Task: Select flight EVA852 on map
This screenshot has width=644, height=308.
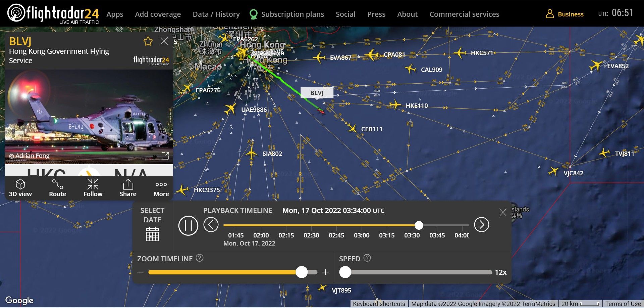Action: pyautogui.click(x=596, y=65)
